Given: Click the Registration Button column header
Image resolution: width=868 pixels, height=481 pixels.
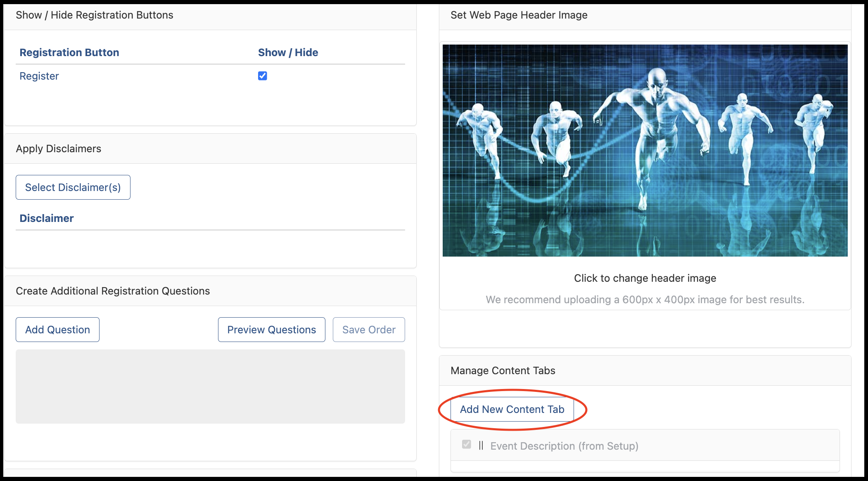Looking at the screenshot, I should pyautogui.click(x=69, y=52).
